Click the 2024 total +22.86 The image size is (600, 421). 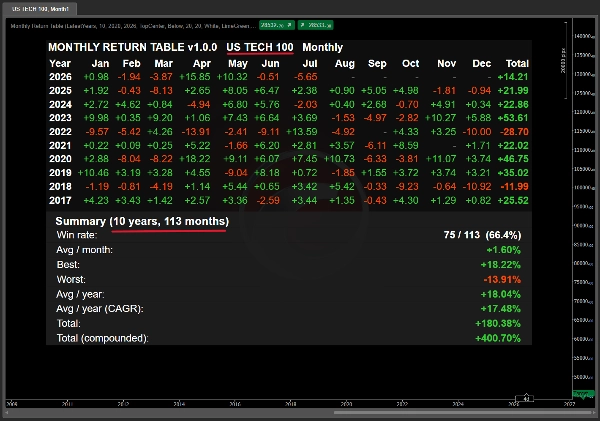tap(513, 104)
